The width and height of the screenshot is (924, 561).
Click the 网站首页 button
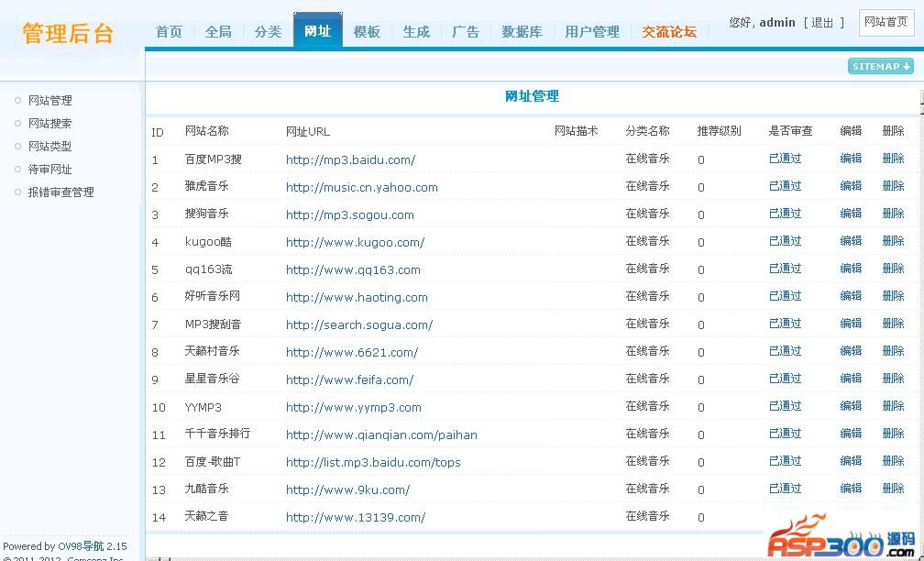coord(885,22)
